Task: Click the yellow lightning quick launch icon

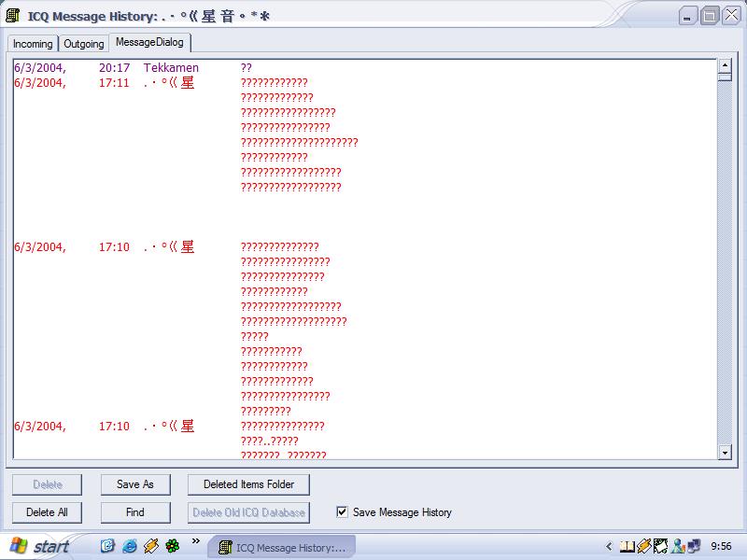Action: tap(151, 546)
